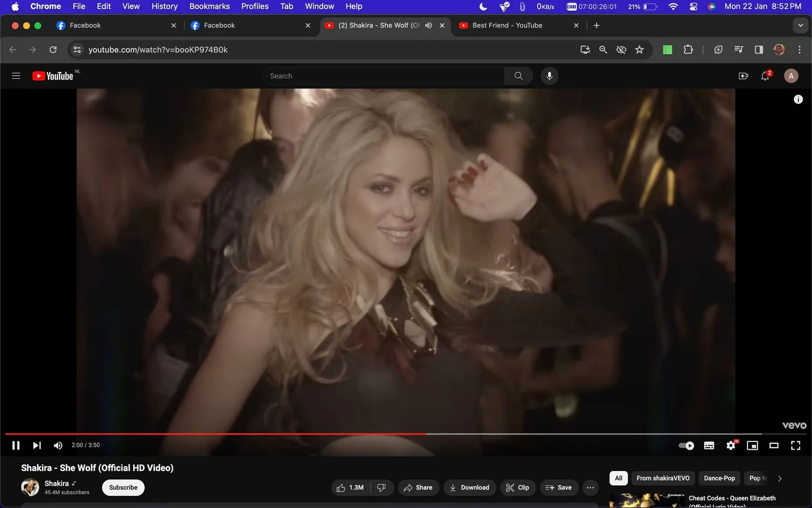Screen dimensions: 812x508
Task: Share this video
Action: (x=418, y=487)
